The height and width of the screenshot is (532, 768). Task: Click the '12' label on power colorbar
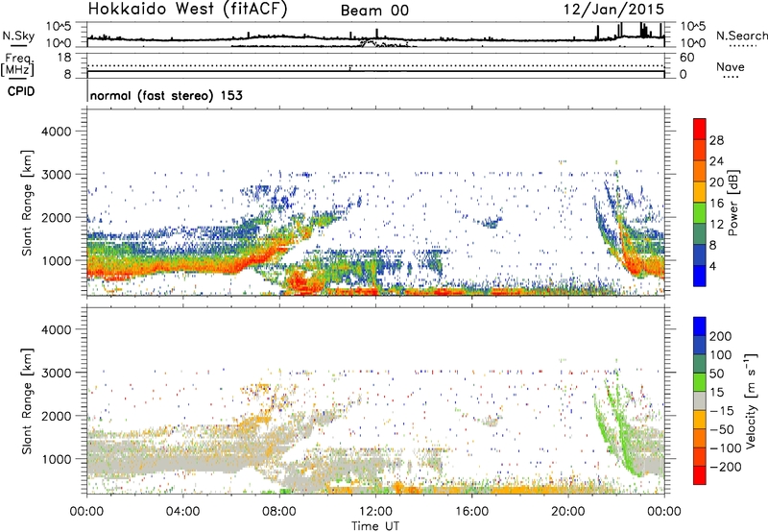click(x=716, y=225)
